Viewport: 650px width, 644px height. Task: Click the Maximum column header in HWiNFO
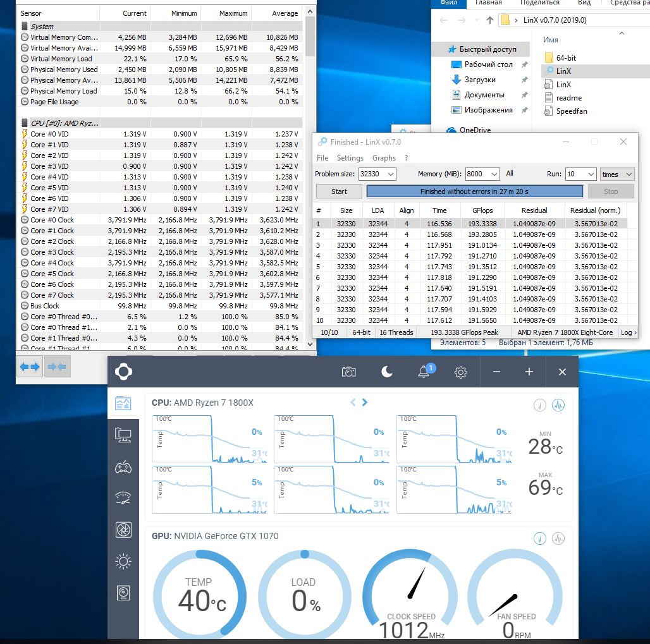tap(226, 13)
